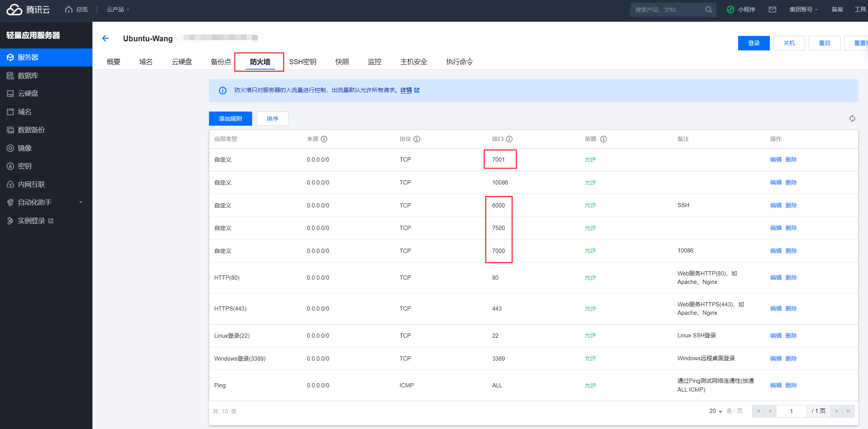Click info icon beside 策略 header
This screenshot has width=868, height=429.
pyautogui.click(x=604, y=139)
